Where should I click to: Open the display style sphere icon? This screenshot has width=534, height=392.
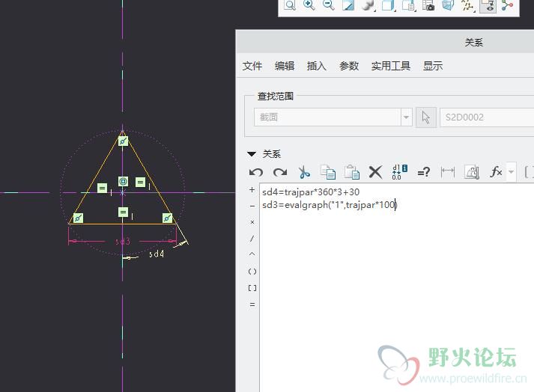[368, 5]
